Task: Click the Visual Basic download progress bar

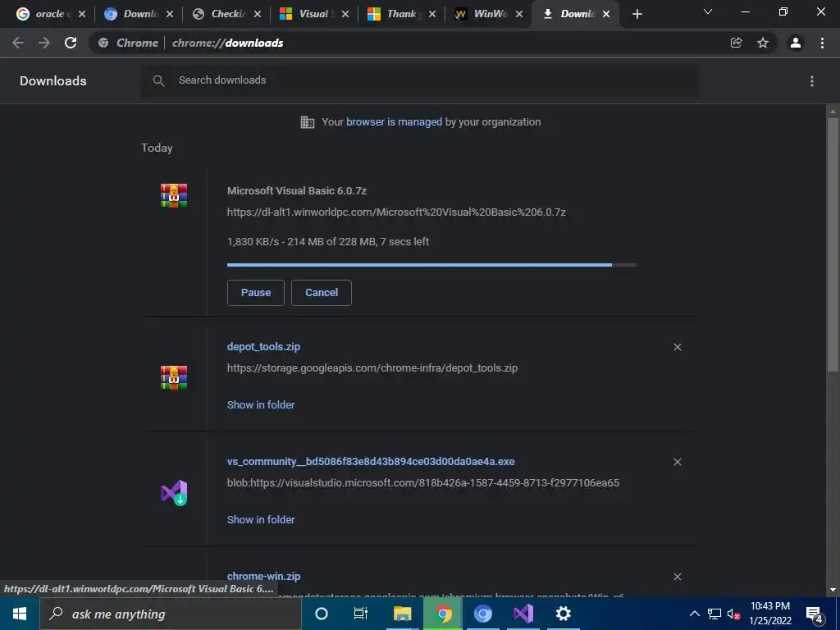Action: (x=431, y=265)
